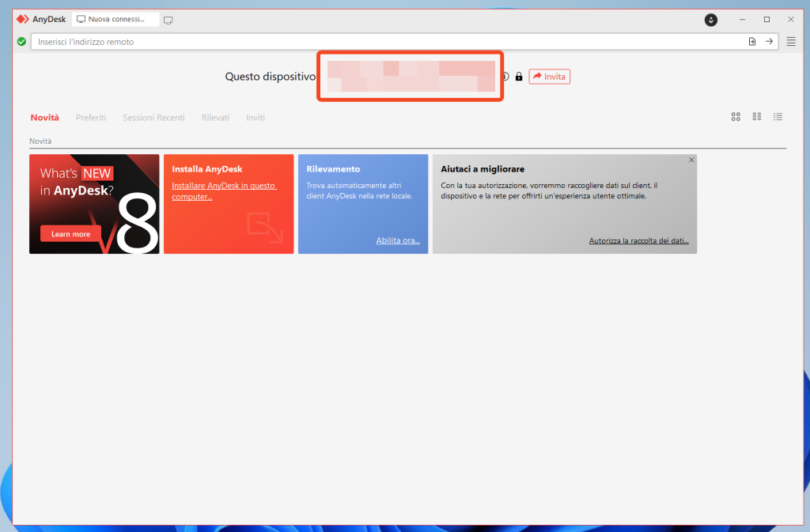Minimize the AnyDesk window
The height and width of the screenshot is (532, 810).
(x=742, y=20)
